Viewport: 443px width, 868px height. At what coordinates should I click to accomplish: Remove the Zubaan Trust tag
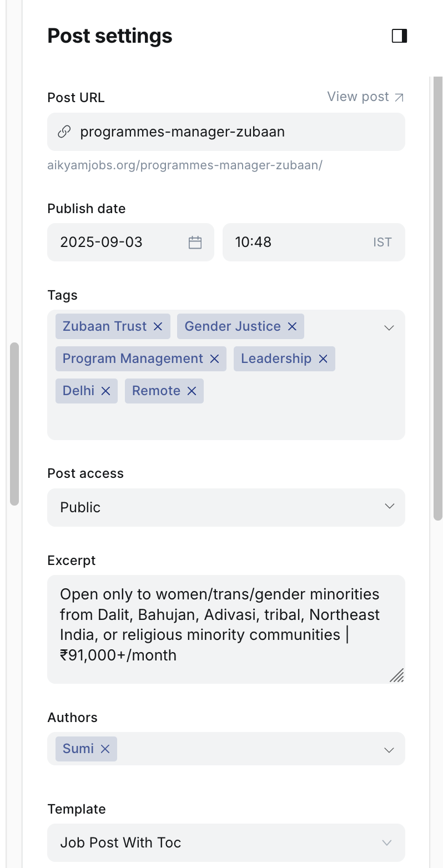159,326
